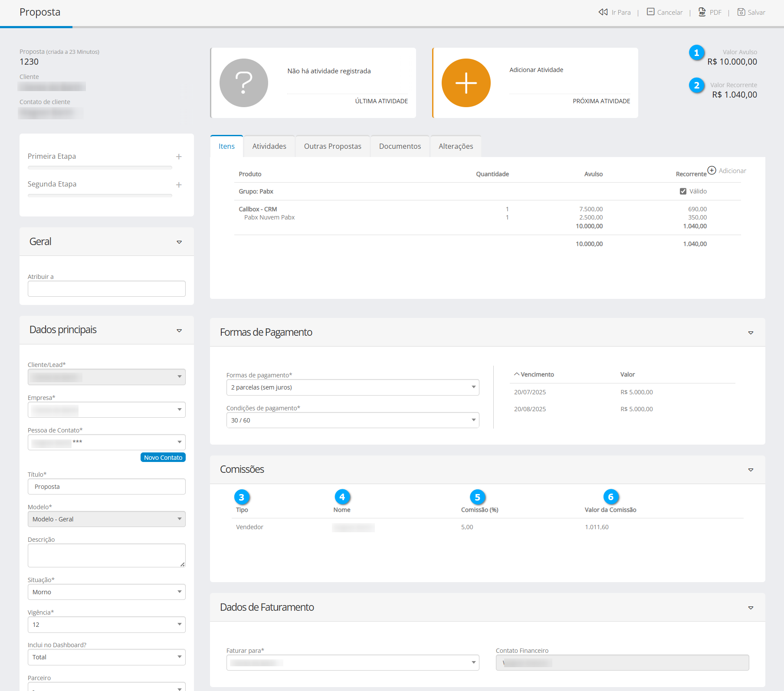Click the Novo Contato button

(163, 458)
